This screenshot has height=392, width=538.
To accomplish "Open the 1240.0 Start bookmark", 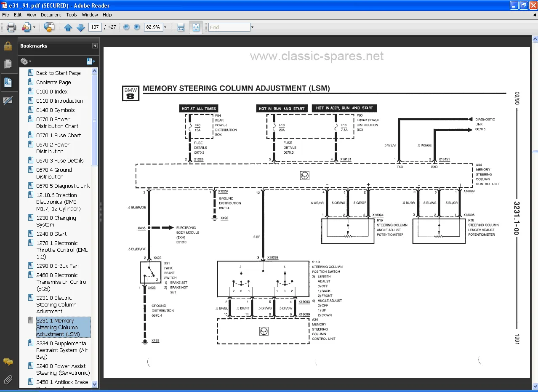I will (51, 234).
